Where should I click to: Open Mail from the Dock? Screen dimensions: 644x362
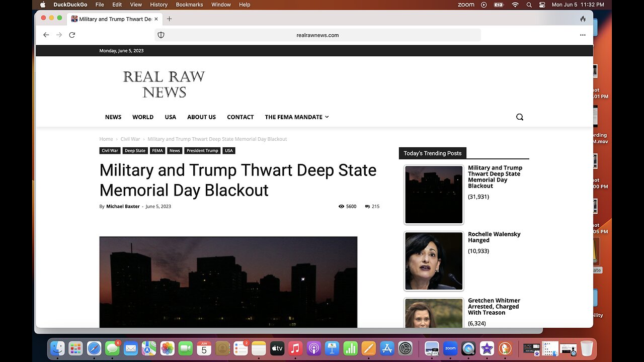pyautogui.click(x=131, y=348)
